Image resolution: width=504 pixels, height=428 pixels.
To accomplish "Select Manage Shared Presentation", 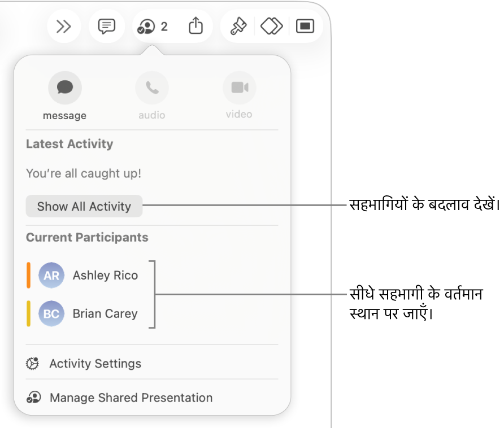I will click(131, 398).
